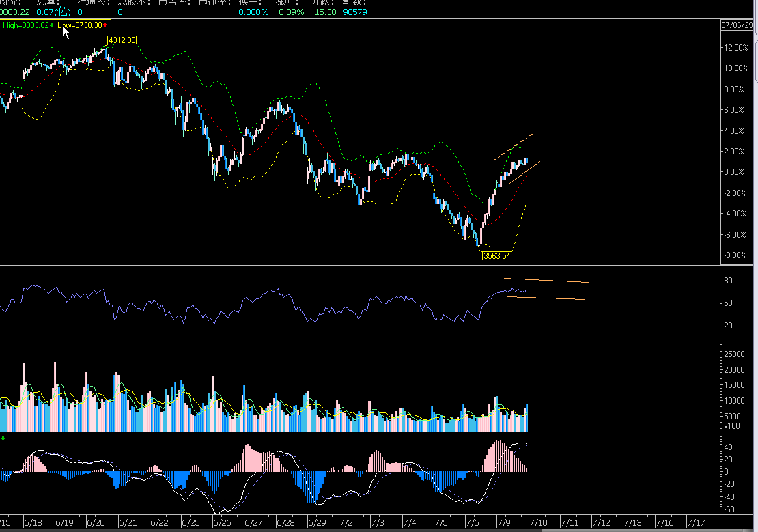758x532 pixels.
Task: Click the 7/9 date on the time axis
Action: pos(504,522)
